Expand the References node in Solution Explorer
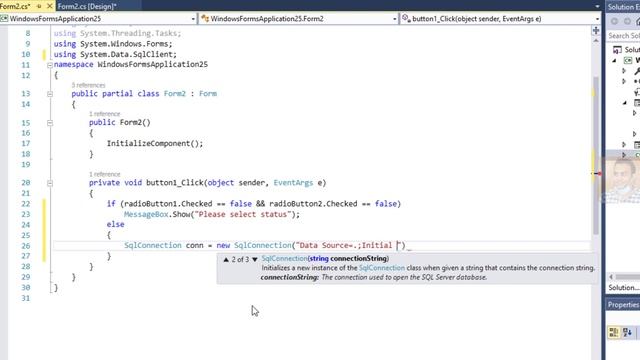Screen dimensions: 640x360 (624, 82)
